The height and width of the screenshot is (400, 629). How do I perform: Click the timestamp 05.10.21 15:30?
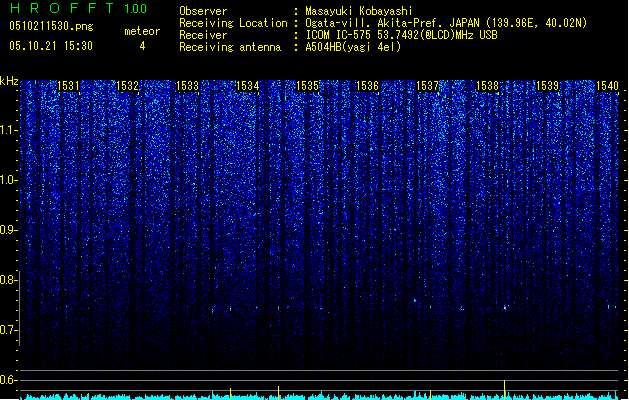(51, 46)
